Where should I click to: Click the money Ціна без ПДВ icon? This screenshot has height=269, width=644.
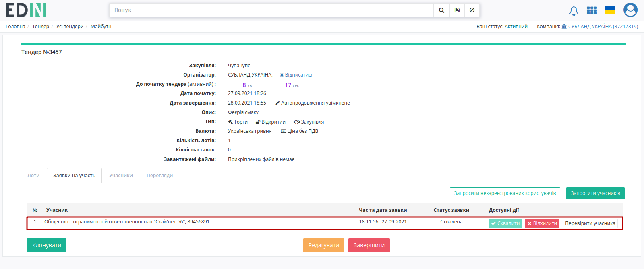[284, 131]
